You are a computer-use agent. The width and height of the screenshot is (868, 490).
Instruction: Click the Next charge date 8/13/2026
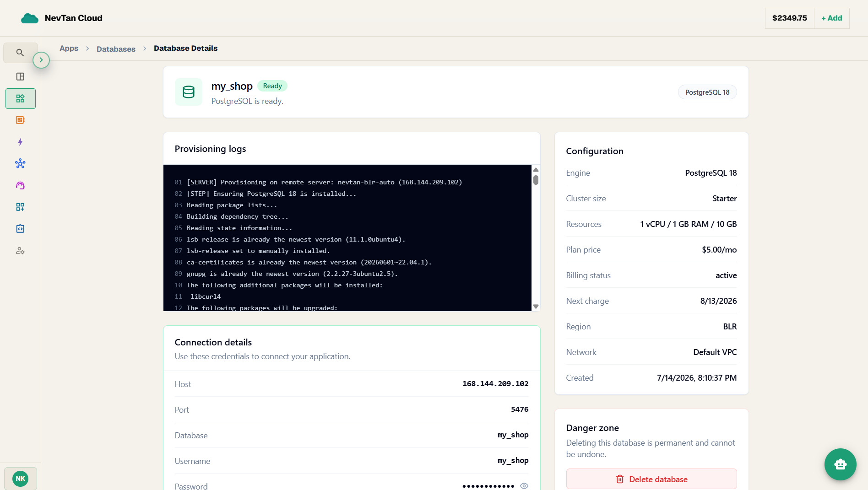click(x=718, y=301)
